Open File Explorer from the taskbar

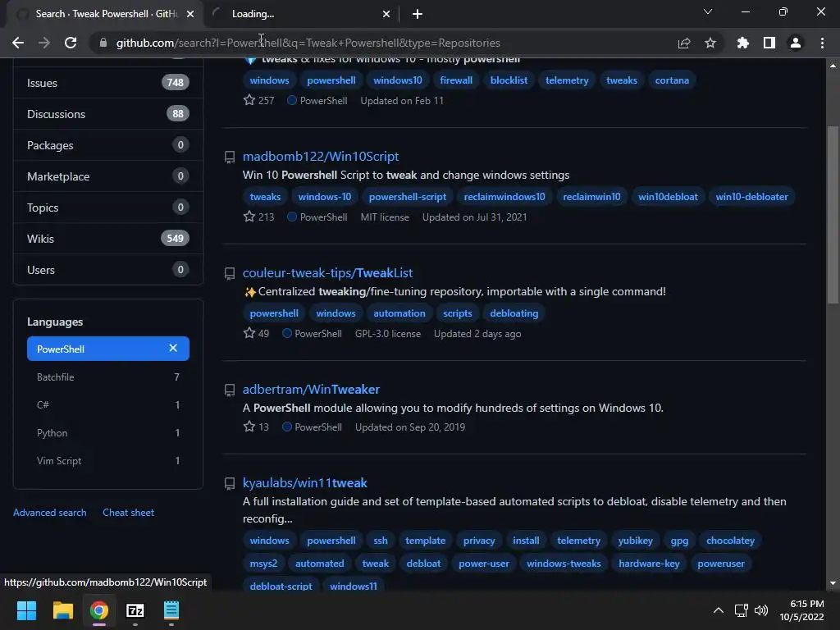point(62,610)
